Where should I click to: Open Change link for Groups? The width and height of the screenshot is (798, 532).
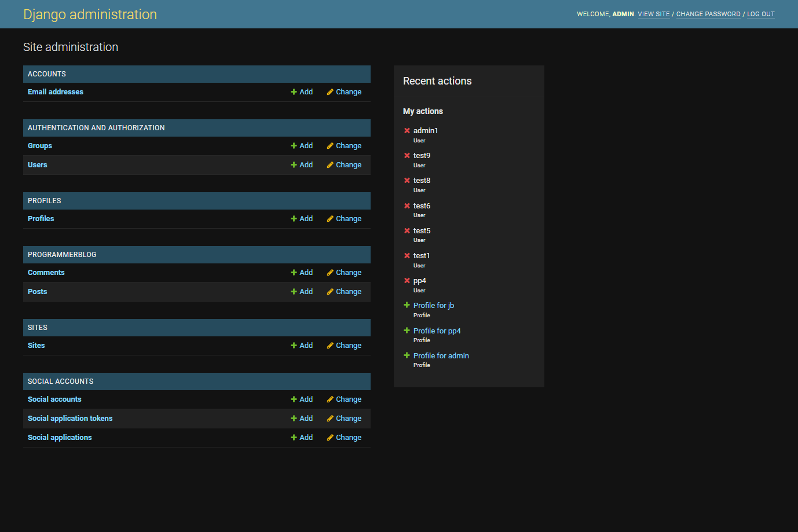click(x=344, y=146)
